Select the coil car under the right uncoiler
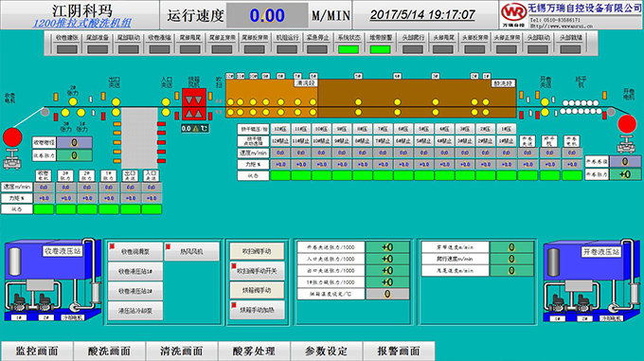 pos(626,144)
